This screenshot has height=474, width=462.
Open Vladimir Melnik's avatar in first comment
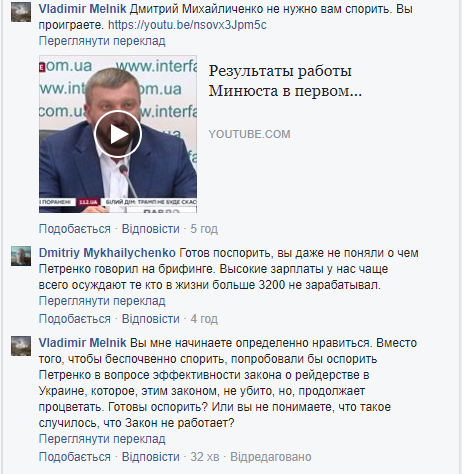pyautogui.click(x=21, y=12)
